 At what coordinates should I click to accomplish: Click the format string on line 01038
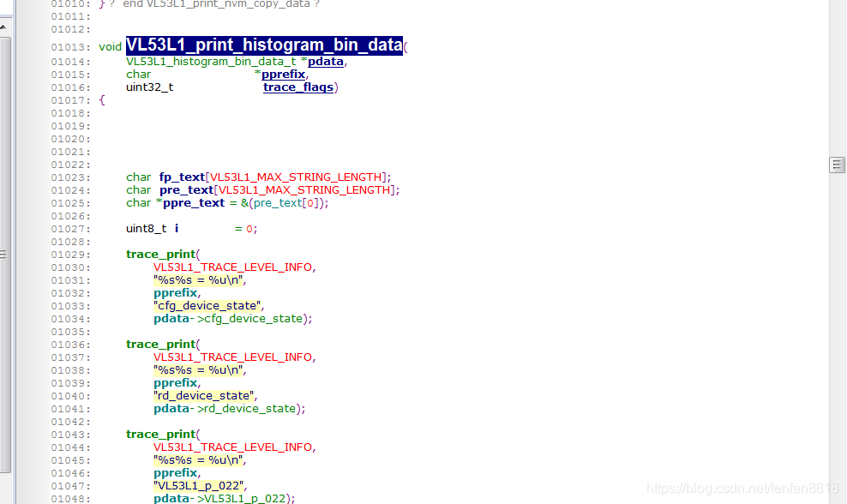click(198, 370)
